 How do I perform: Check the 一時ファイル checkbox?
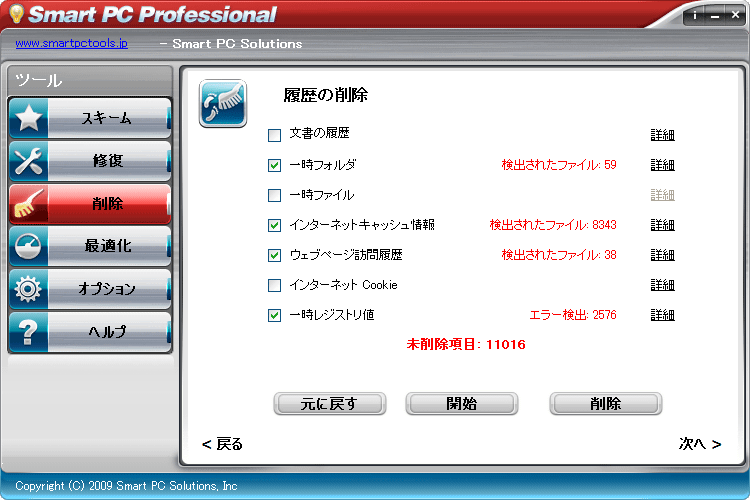[274, 195]
